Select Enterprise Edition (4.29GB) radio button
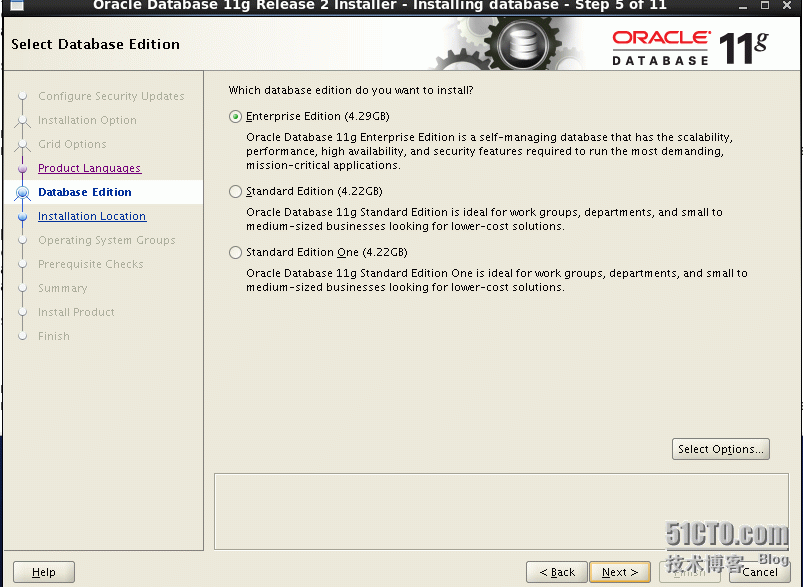The width and height of the screenshot is (803, 587). point(235,117)
